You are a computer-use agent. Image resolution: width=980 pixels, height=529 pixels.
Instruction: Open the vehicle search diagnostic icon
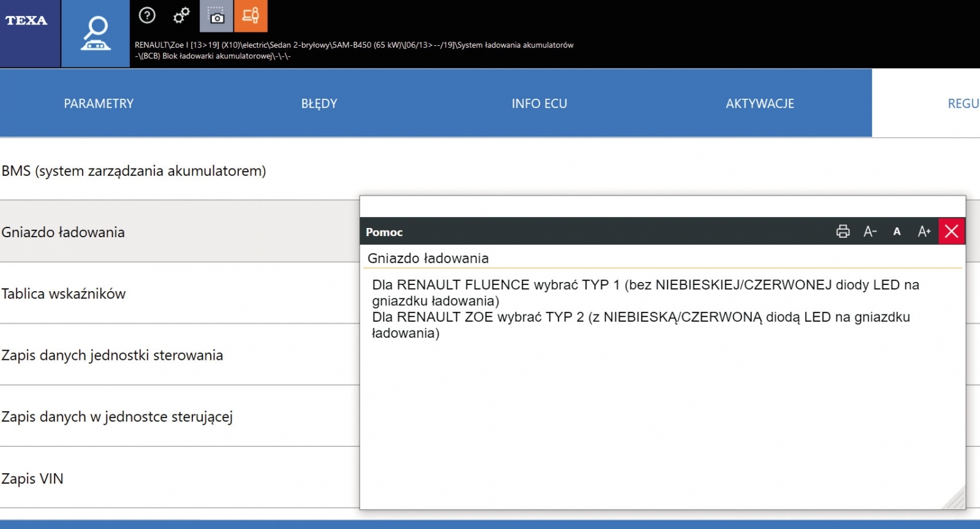click(96, 33)
